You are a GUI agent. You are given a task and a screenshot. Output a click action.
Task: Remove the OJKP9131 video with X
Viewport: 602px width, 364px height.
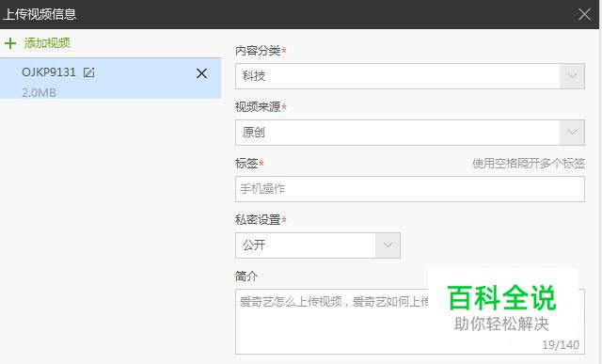pyautogui.click(x=201, y=73)
